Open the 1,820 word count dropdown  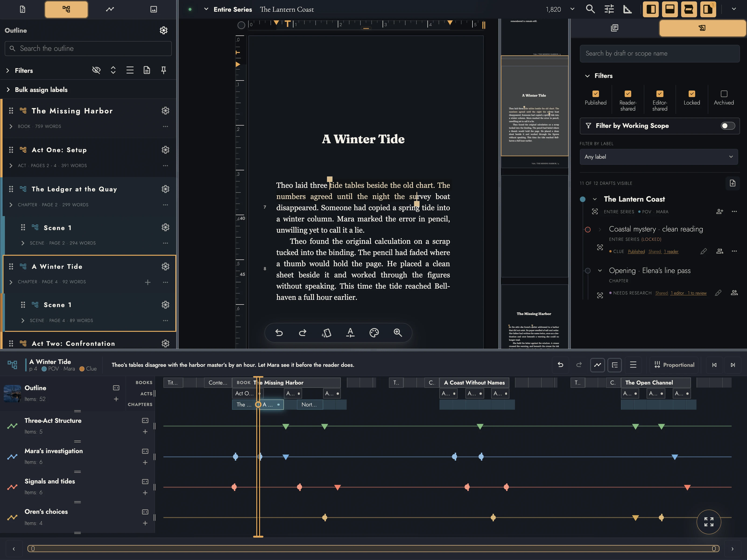[x=572, y=9]
